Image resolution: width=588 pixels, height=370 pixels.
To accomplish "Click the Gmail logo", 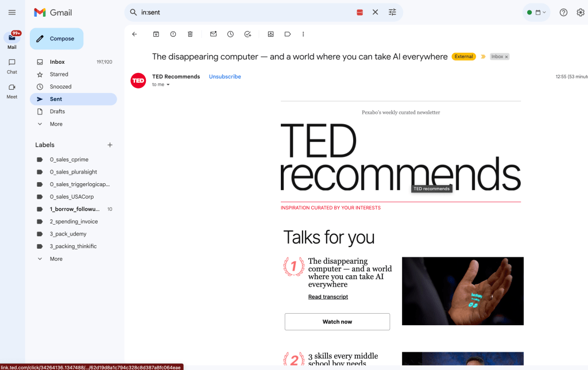I will (53, 13).
